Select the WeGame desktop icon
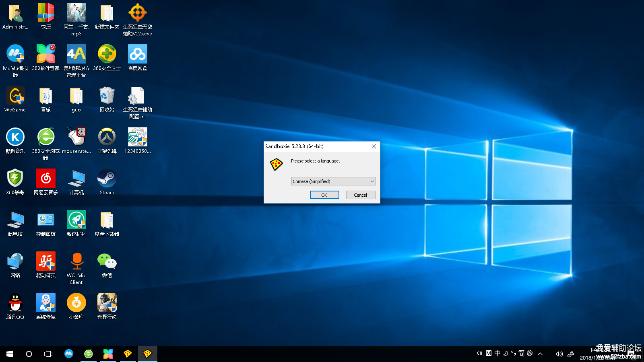 click(x=15, y=96)
